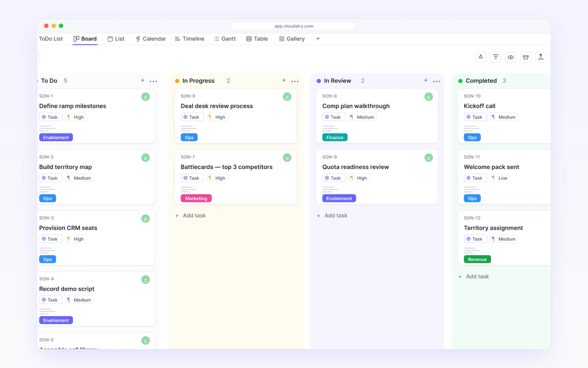This screenshot has height=368, width=588.
Task: Click assignee avatar on SON-7 card
Action: click(x=287, y=158)
